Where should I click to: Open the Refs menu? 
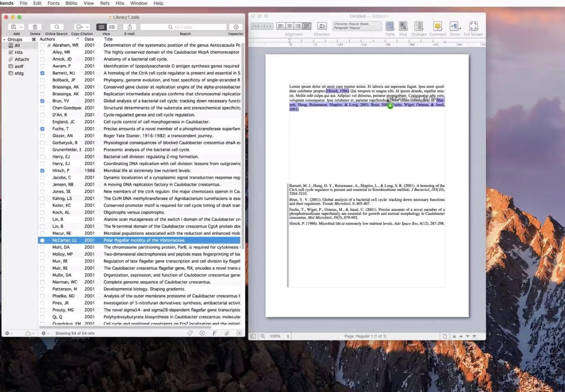coord(105,3)
